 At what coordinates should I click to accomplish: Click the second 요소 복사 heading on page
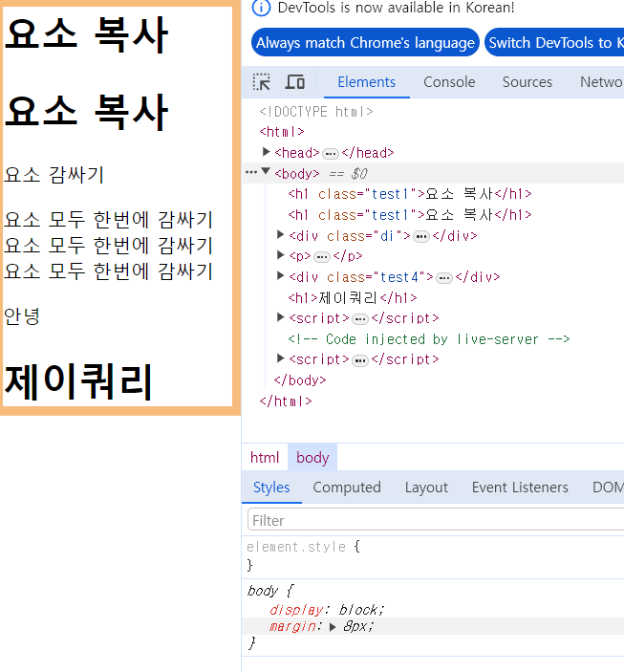pos(86,112)
